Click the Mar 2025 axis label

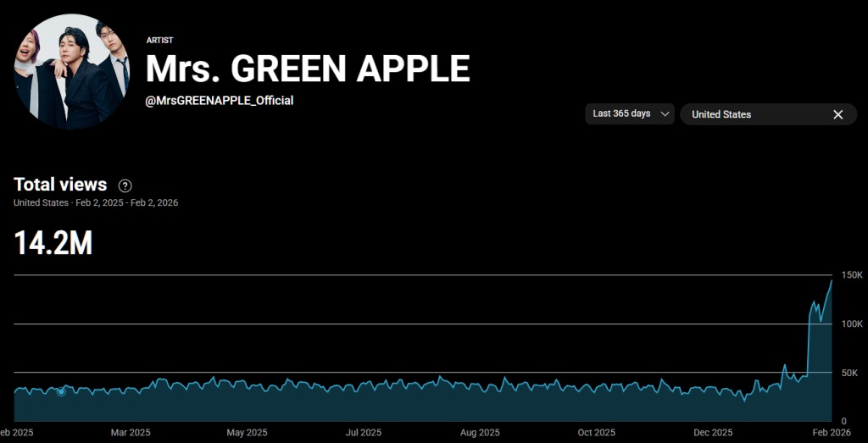(x=131, y=433)
